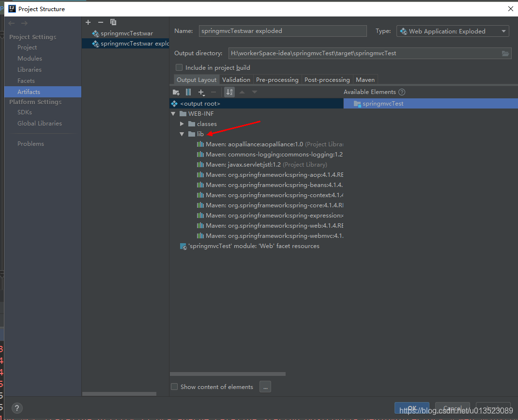
Task: Open the Pre-processing tab
Action: (277, 79)
